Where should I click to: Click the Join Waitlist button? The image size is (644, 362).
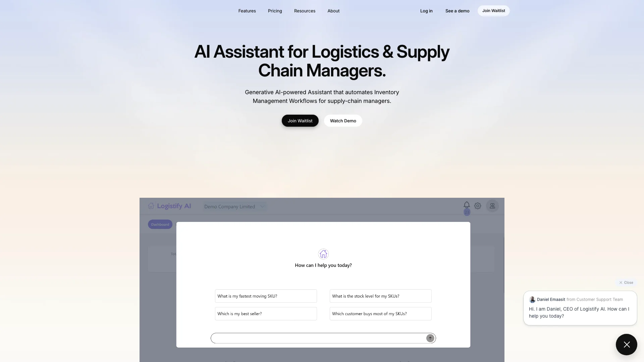click(494, 11)
